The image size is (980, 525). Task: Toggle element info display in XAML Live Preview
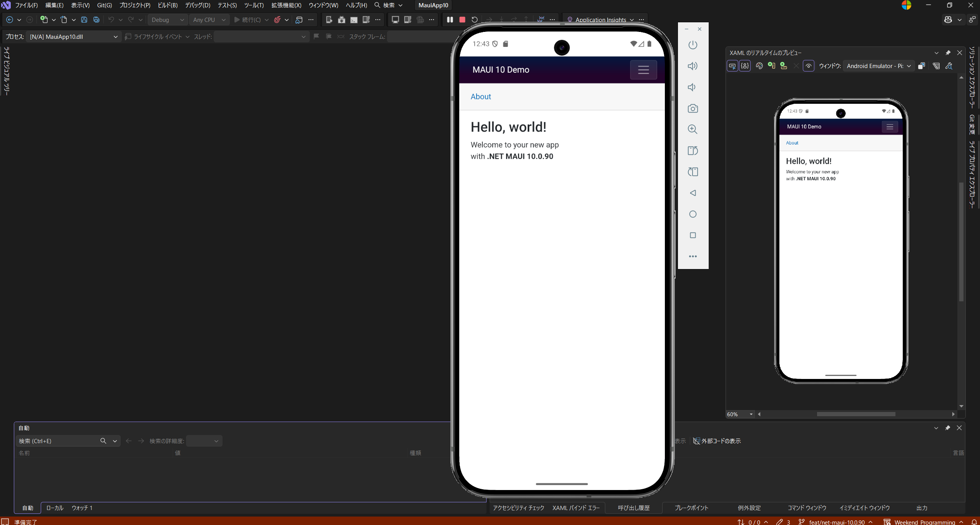tap(745, 66)
